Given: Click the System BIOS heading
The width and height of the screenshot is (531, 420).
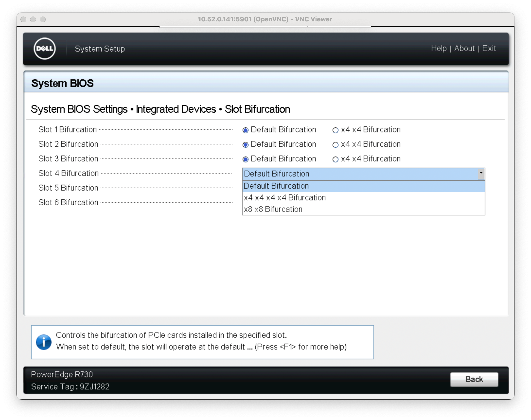Looking at the screenshot, I should (62, 83).
